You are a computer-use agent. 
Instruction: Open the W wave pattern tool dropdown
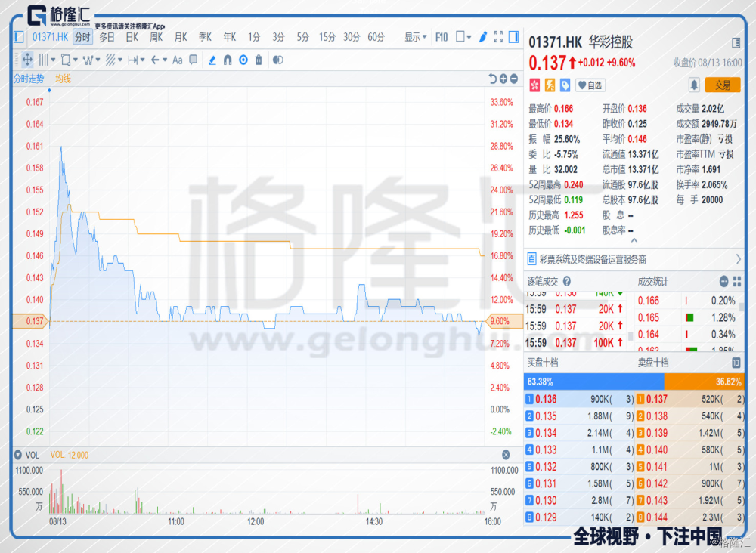(x=91, y=60)
